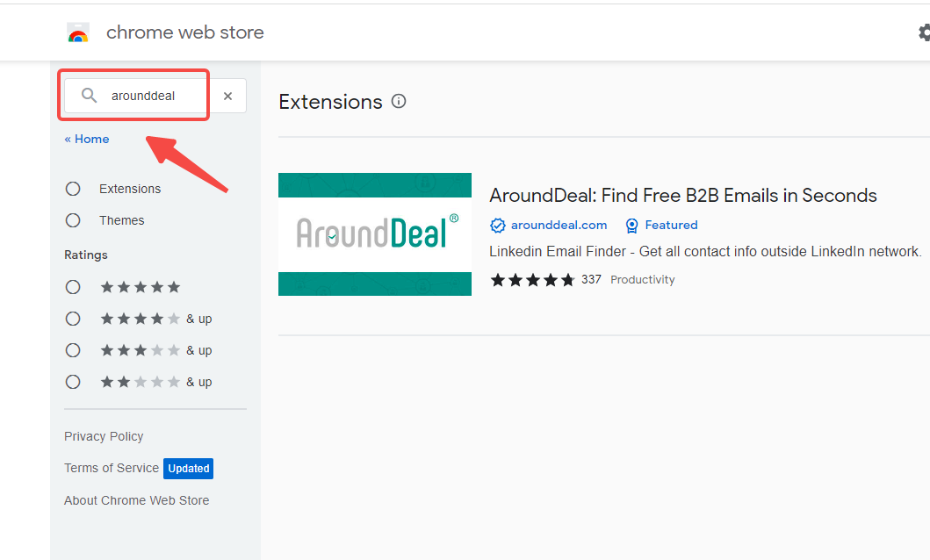
Task: Click the AroundDeal extension thumbnail image
Action: point(375,234)
